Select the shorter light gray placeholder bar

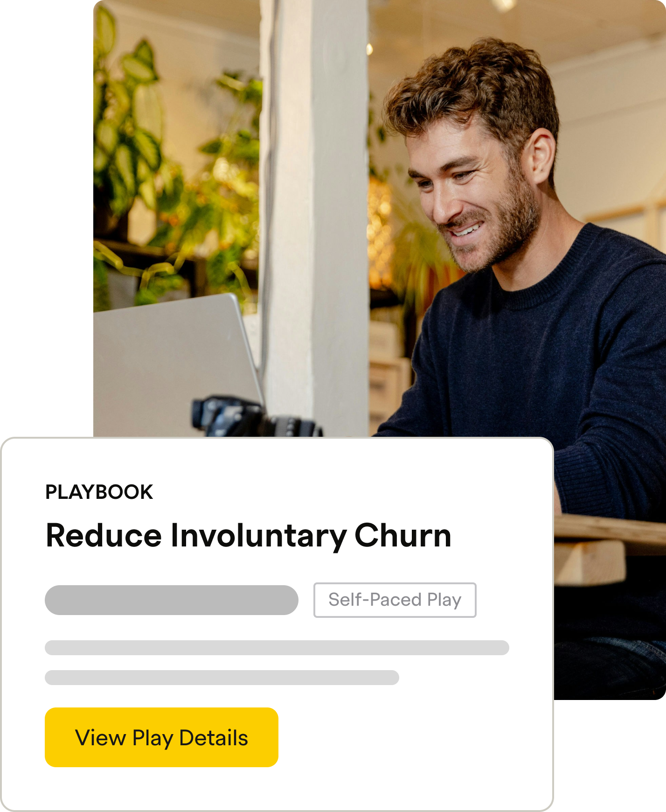tap(222, 678)
